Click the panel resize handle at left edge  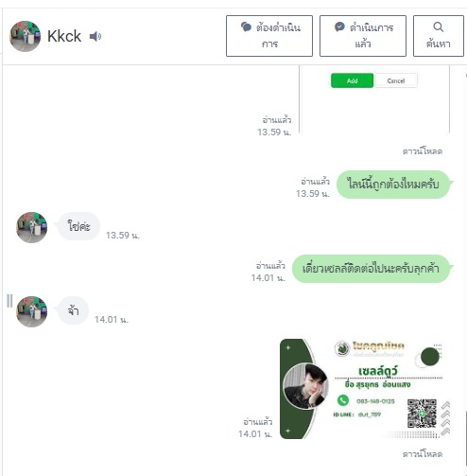[x=9, y=301]
